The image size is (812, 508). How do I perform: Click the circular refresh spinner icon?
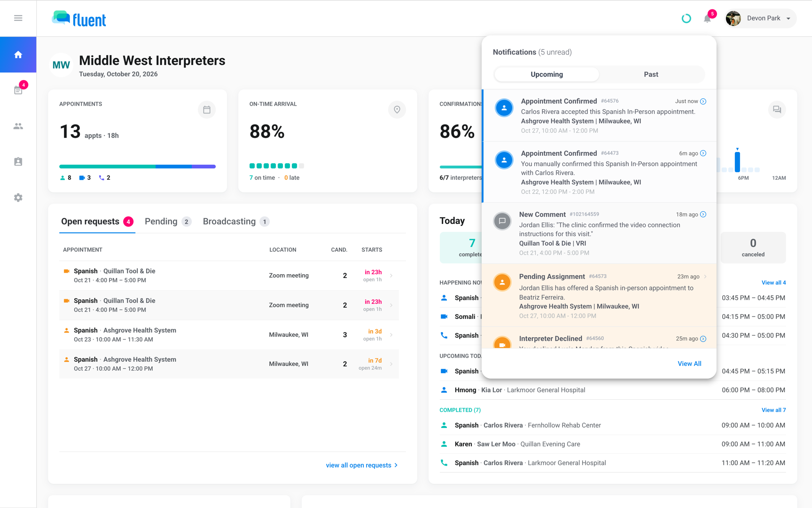coord(686,18)
